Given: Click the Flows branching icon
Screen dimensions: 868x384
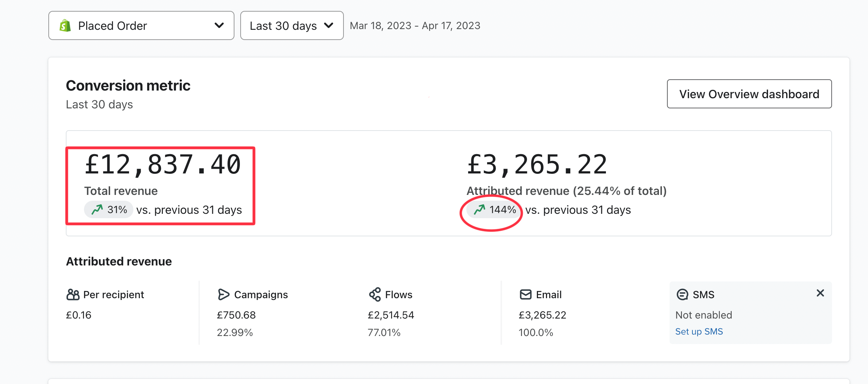Looking at the screenshot, I should click(375, 295).
